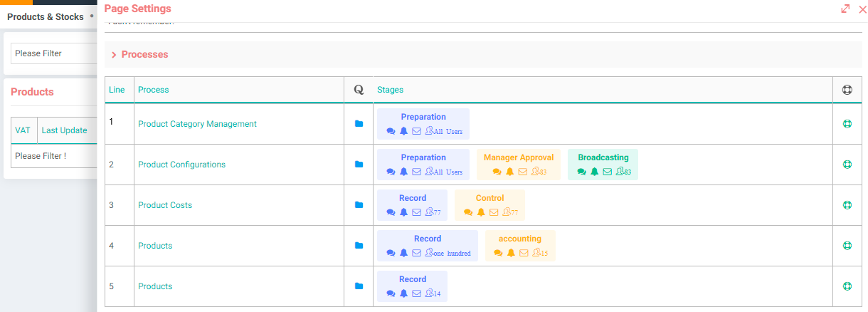Click the Q search column header
868x312 pixels.
359,90
